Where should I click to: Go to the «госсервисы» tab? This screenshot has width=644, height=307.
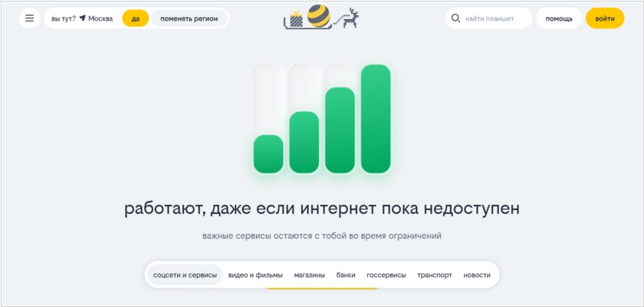pos(386,275)
